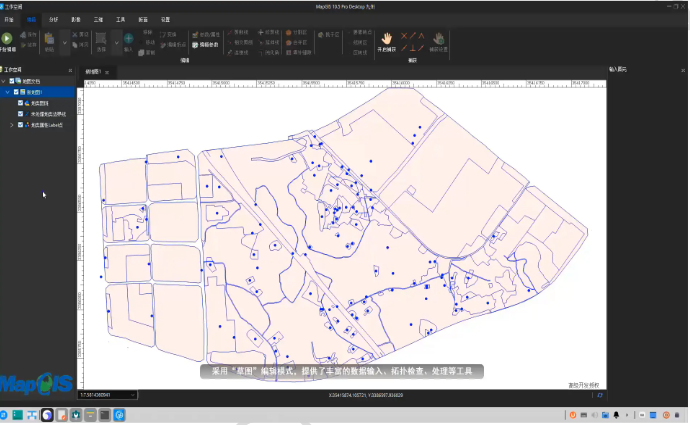
Task: Select the highlighted new map tree row
Action: coord(38,92)
